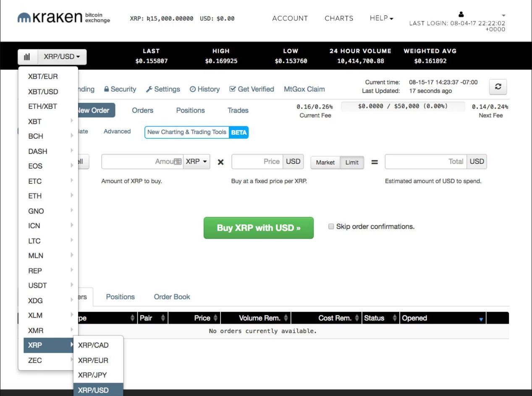Click the Kraken logo
The height and width of the screenshot is (396, 532).
tap(50, 18)
